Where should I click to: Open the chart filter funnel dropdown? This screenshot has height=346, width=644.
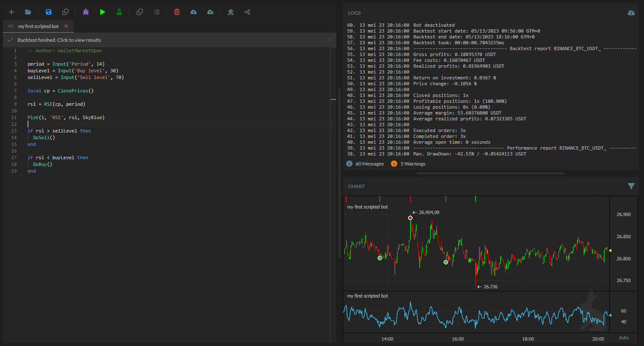631,186
